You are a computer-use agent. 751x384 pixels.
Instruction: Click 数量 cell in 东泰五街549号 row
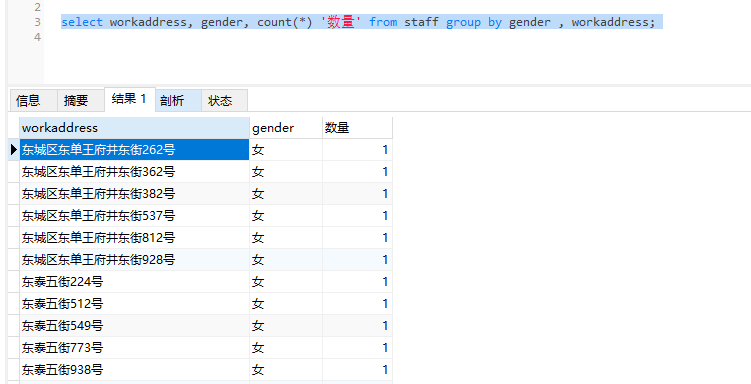coord(357,326)
